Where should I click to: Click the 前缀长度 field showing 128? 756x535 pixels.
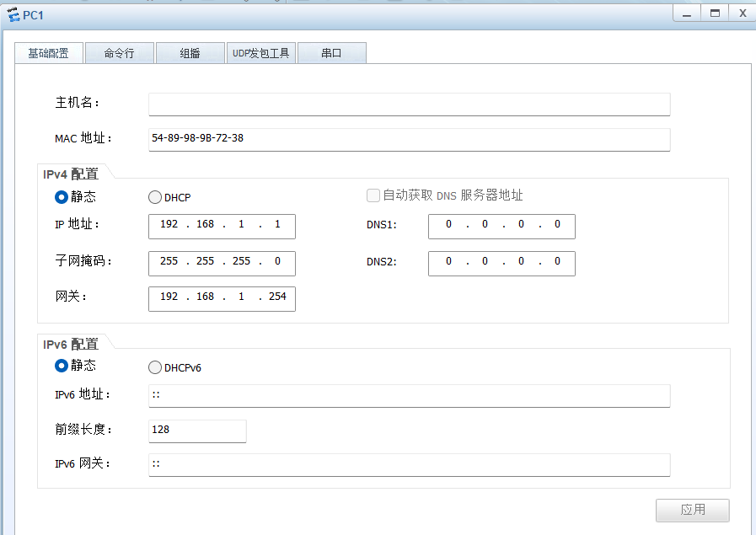point(197,431)
